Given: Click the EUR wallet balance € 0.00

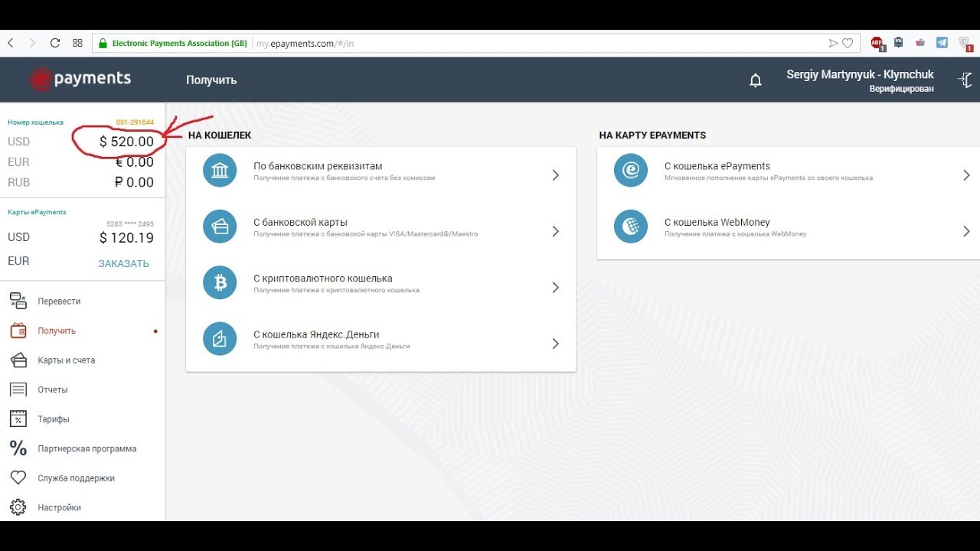Looking at the screenshot, I should pos(134,162).
